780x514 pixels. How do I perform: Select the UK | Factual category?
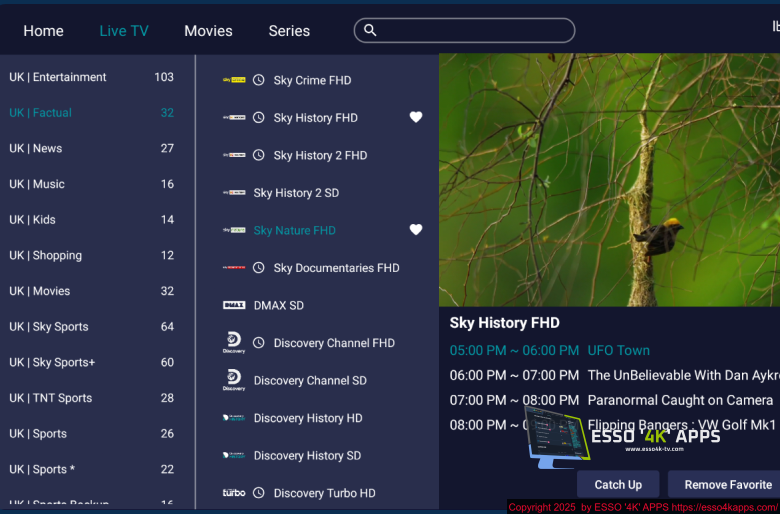(x=92, y=113)
